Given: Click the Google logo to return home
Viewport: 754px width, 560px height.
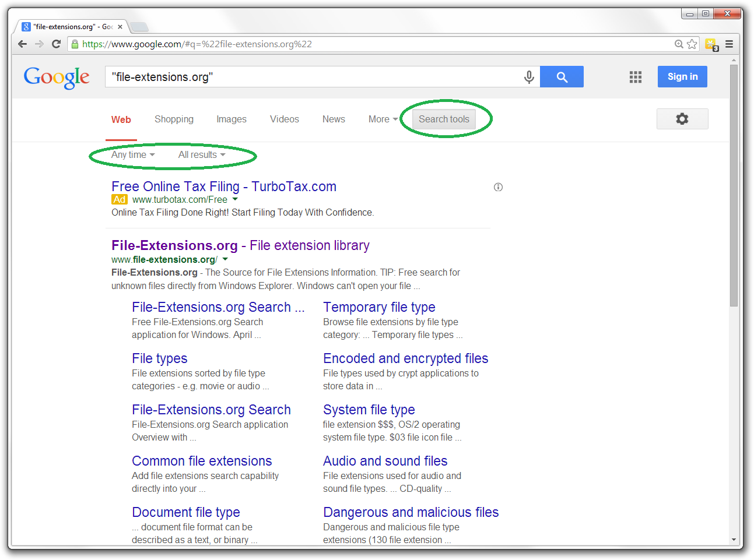Looking at the screenshot, I should pyautogui.click(x=56, y=76).
